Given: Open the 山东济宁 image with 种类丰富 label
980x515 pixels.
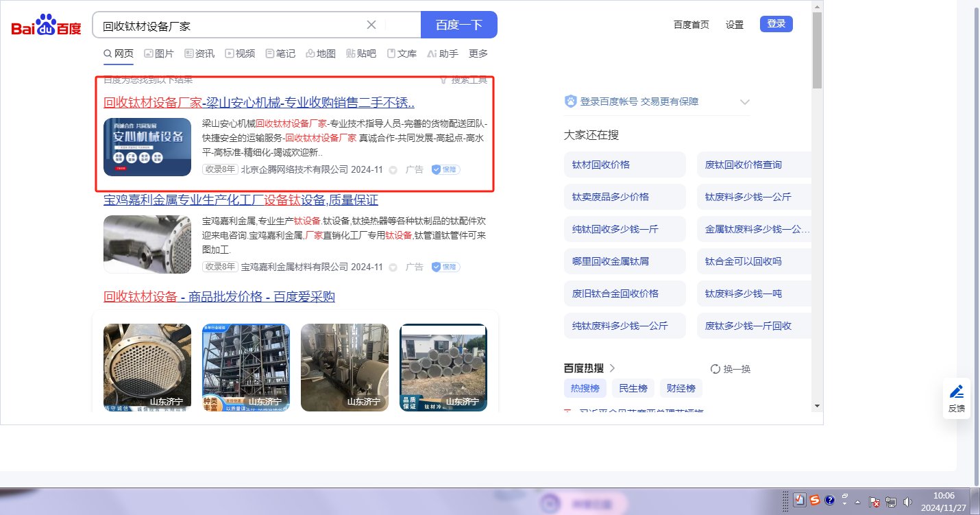Looking at the screenshot, I should (x=246, y=368).
